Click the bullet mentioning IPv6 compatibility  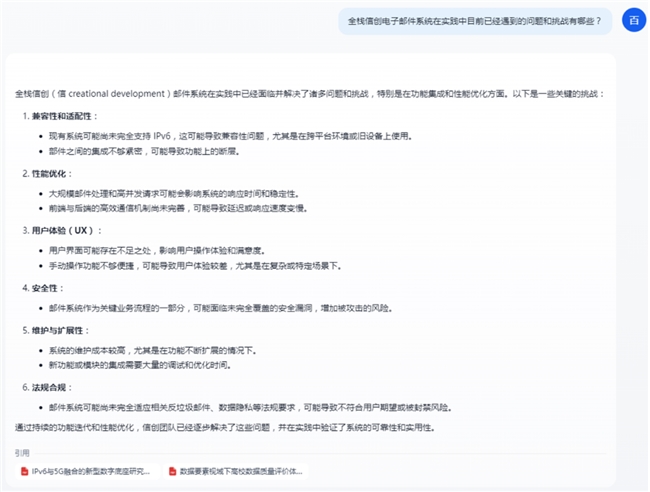point(230,136)
